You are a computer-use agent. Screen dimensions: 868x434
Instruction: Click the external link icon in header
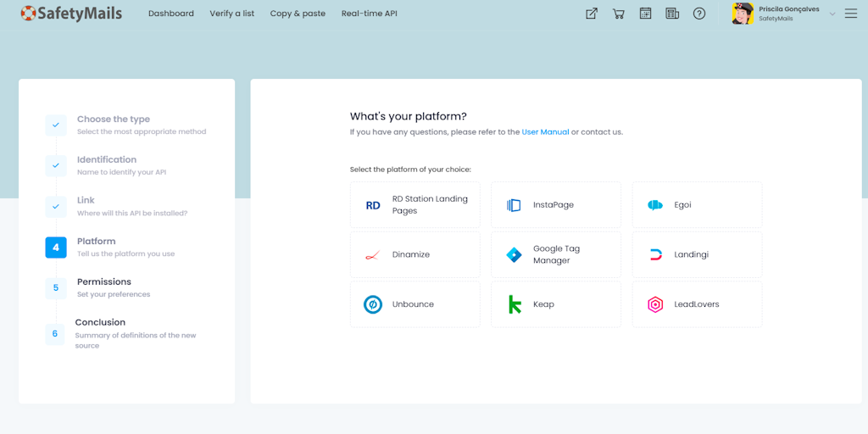click(591, 14)
